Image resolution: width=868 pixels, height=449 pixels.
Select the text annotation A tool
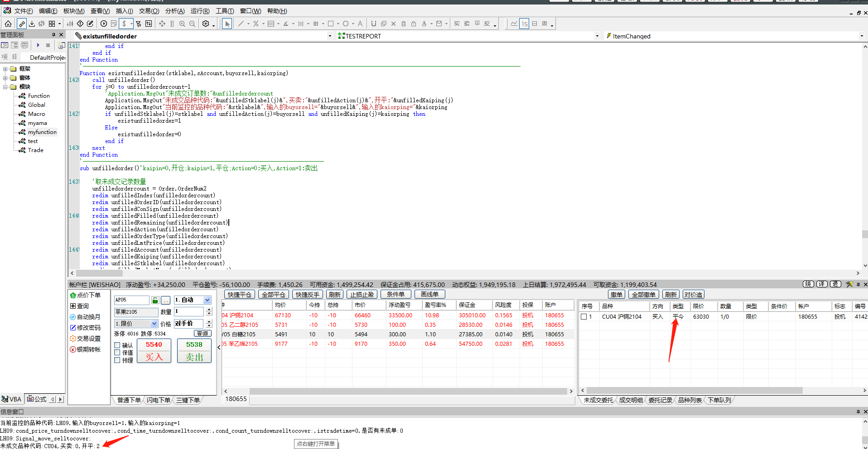pyautogui.click(x=360, y=24)
